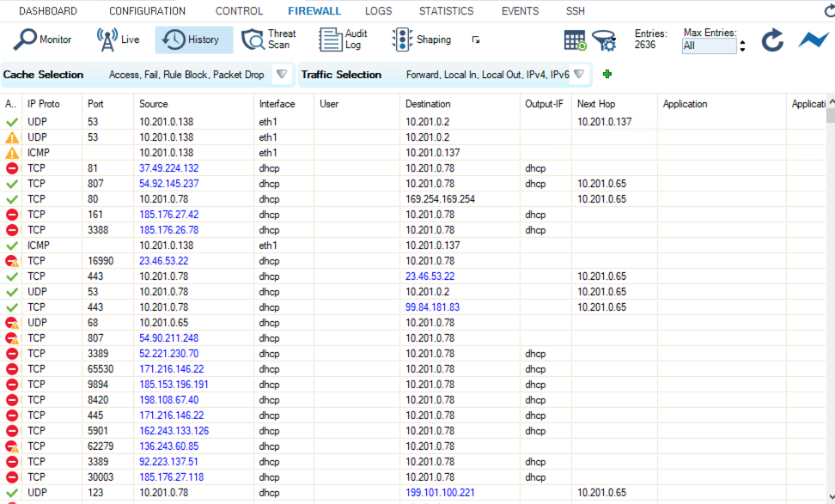Switch to the CONFIGURATION tab
Screen dimensions: 835x504
tap(147, 11)
